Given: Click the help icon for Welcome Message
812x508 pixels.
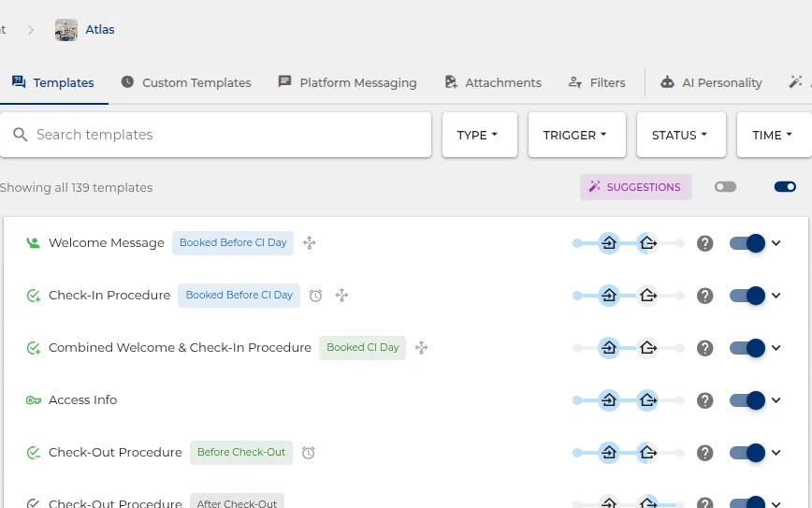Looking at the screenshot, I should 704,243.
